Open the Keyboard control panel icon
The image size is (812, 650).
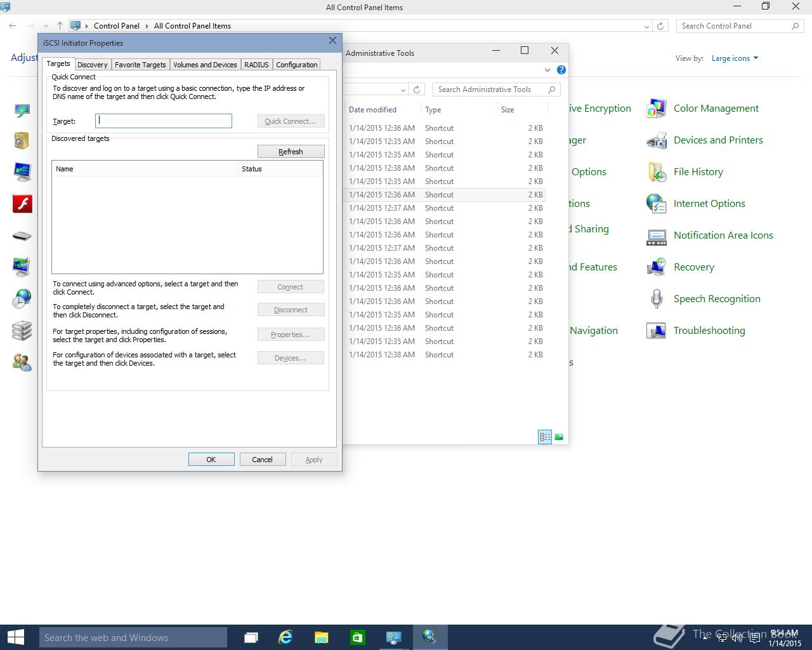22,235
